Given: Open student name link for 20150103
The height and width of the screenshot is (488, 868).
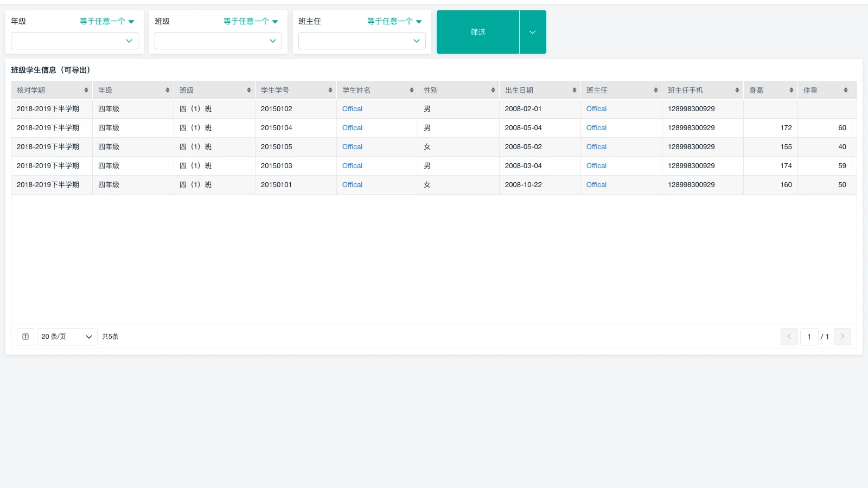Looking at the screenshot, I should [x=352, y=166].
